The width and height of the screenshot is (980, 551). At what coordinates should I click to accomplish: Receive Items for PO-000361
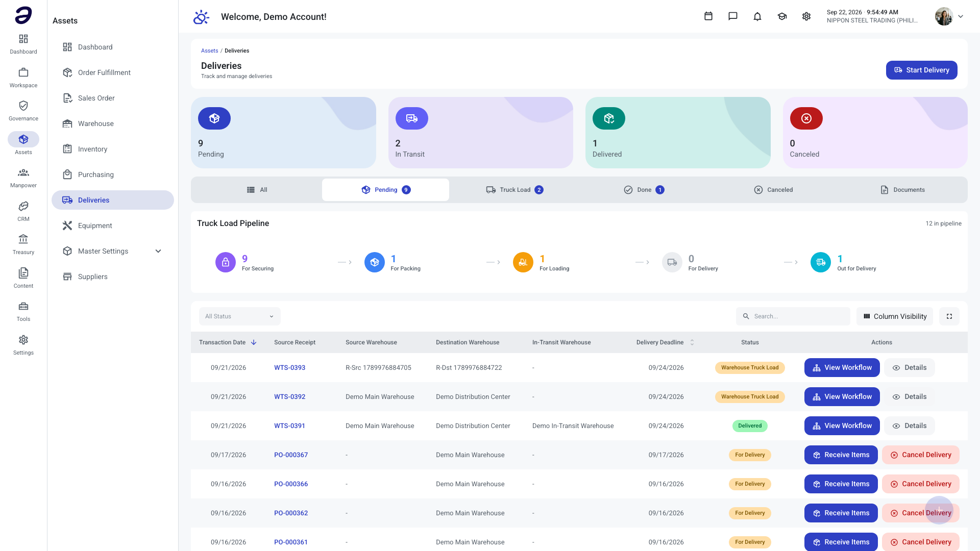click(x=841, y=542)
